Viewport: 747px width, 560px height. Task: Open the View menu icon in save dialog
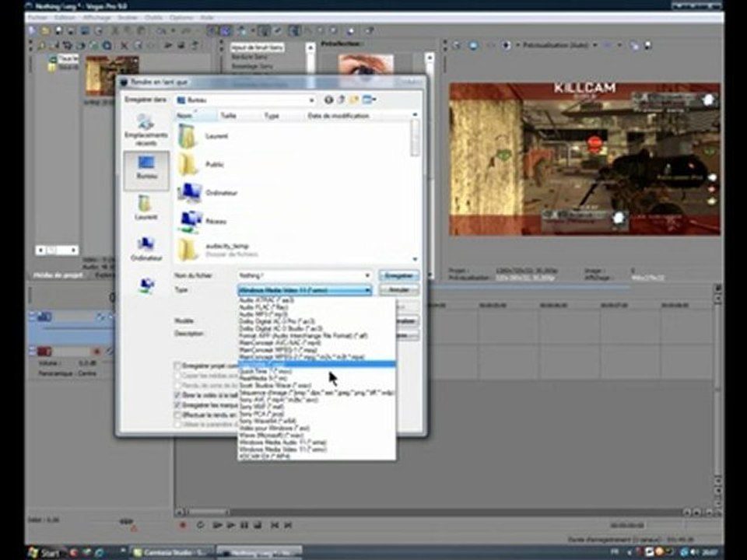point(369,100)
